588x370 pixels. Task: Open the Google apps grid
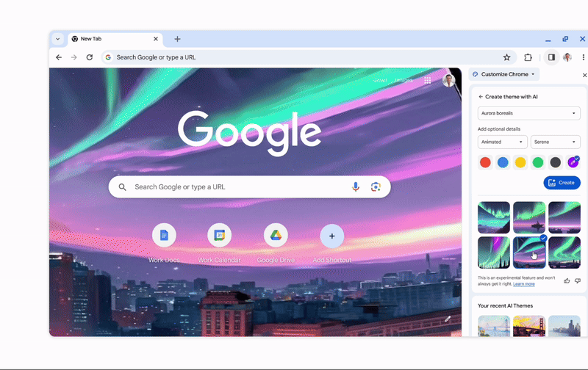point(428,80)
